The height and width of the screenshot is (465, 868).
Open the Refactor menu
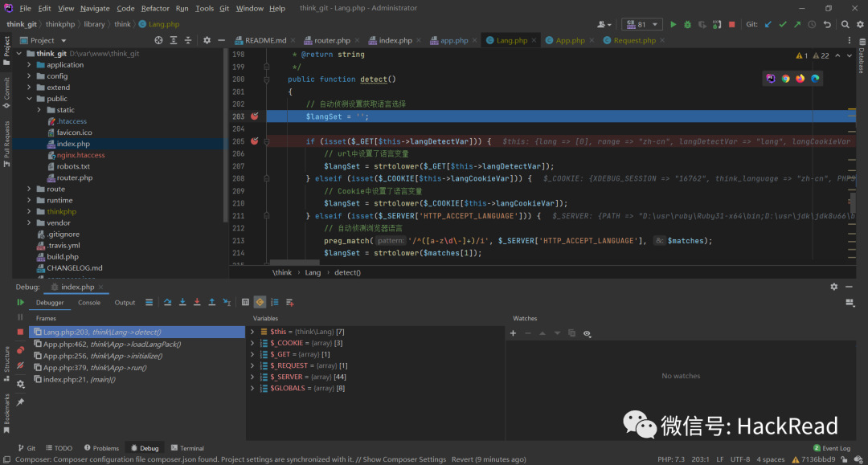[155, 8]
